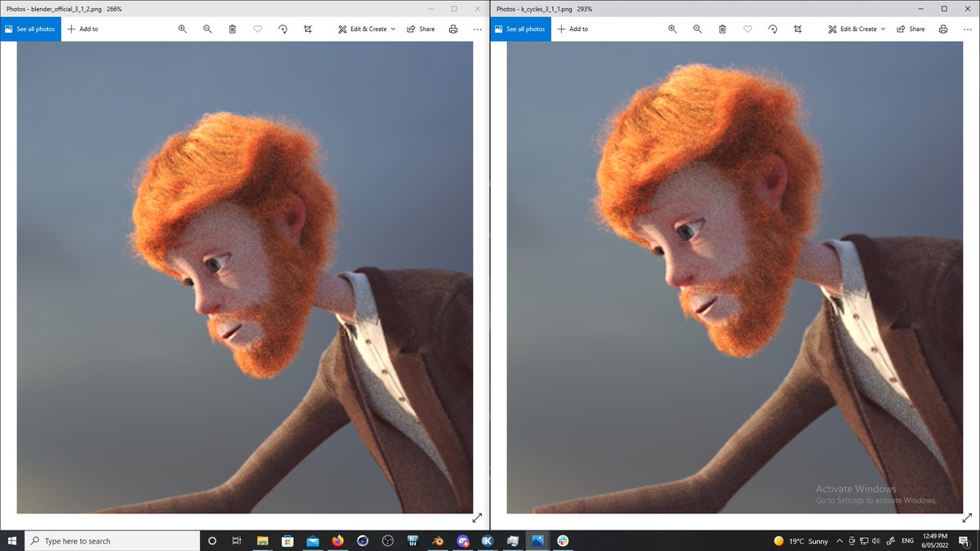Image resolution: width=980 pixels, height=551 pixels.
Task: Open clock and calendar flyout
Action: coord(936,540)
